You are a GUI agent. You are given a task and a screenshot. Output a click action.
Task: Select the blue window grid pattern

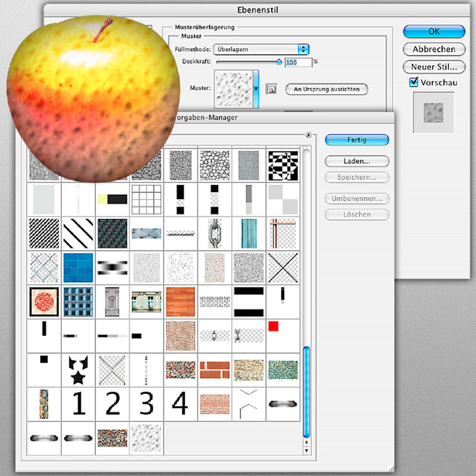[x=78, y=302]
